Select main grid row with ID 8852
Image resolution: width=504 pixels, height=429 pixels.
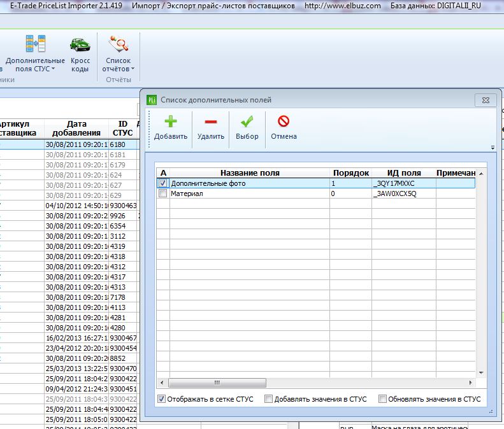point(69,358)
